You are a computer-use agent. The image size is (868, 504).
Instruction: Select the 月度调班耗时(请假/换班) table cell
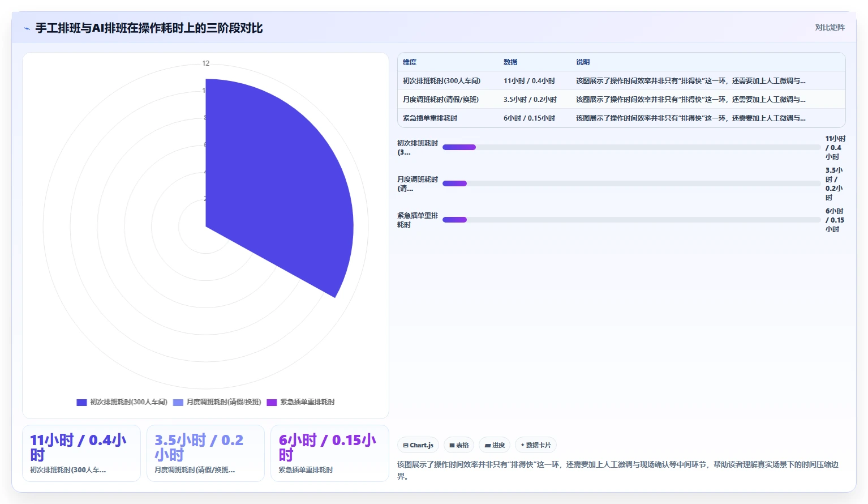click(441, 100)
